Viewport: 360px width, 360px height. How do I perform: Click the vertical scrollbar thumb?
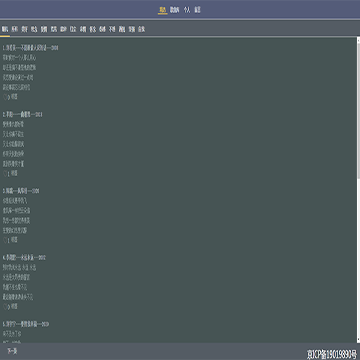point(358,110)
